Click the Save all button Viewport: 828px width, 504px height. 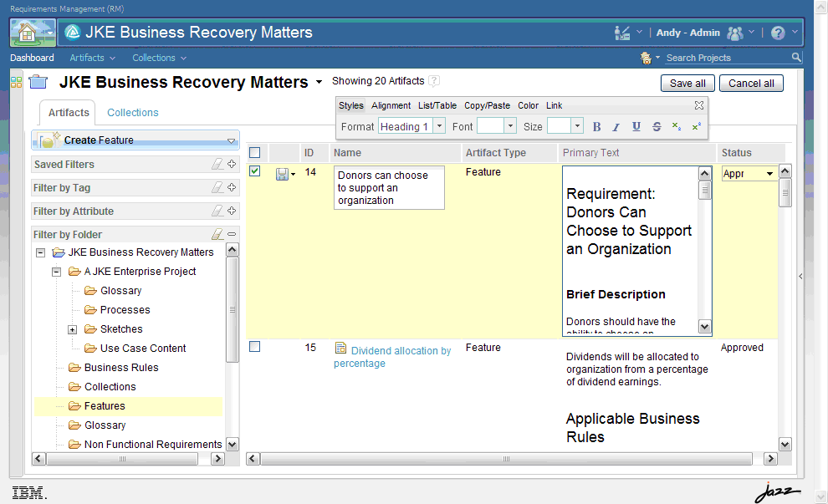(687, 84)
